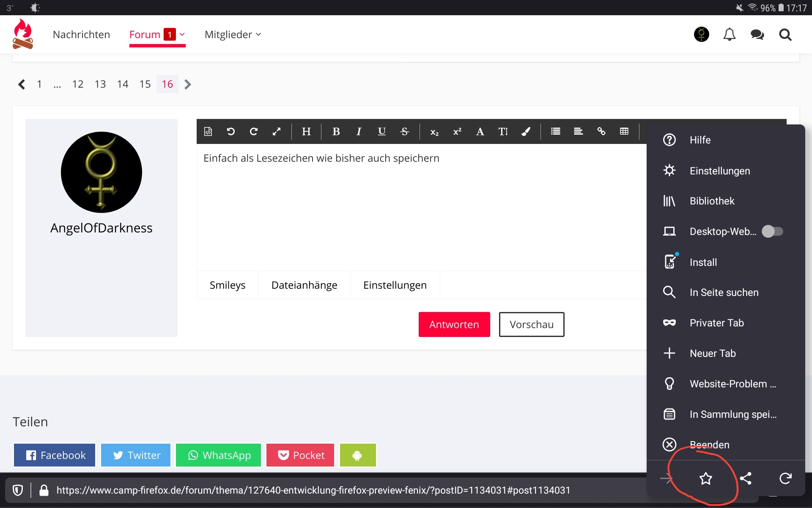Open the font color picker brush
Screen dimensions: 812x508
[526, 132]
